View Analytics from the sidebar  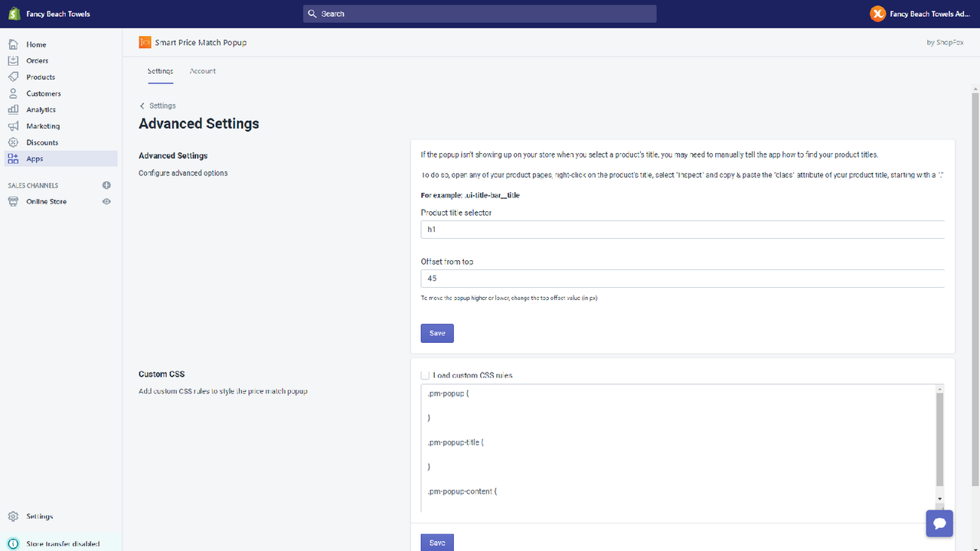click(41, 109)
